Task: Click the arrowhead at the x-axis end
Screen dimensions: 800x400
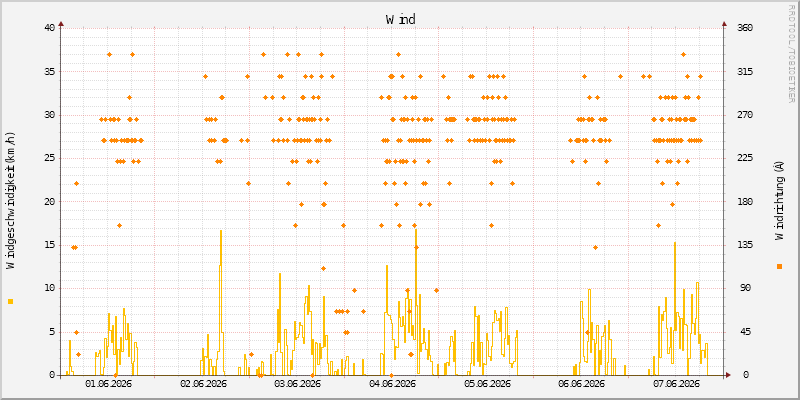Action: click(x=729, y=375)
